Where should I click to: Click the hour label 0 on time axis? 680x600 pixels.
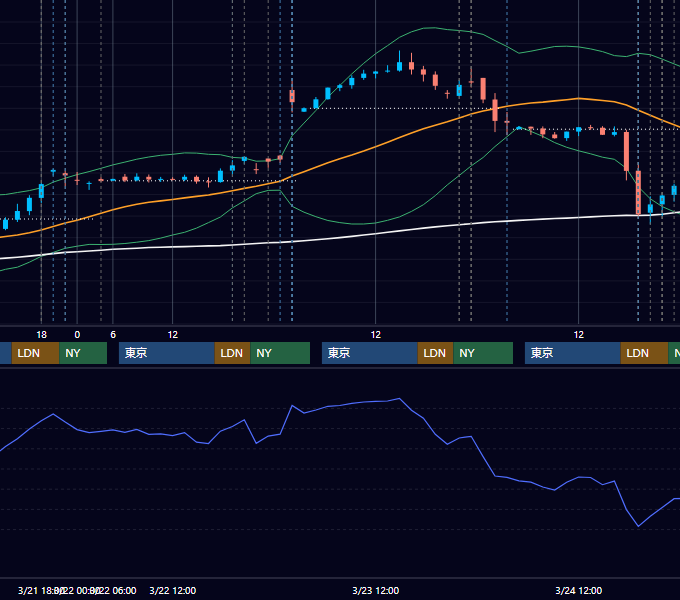point(77,335)
